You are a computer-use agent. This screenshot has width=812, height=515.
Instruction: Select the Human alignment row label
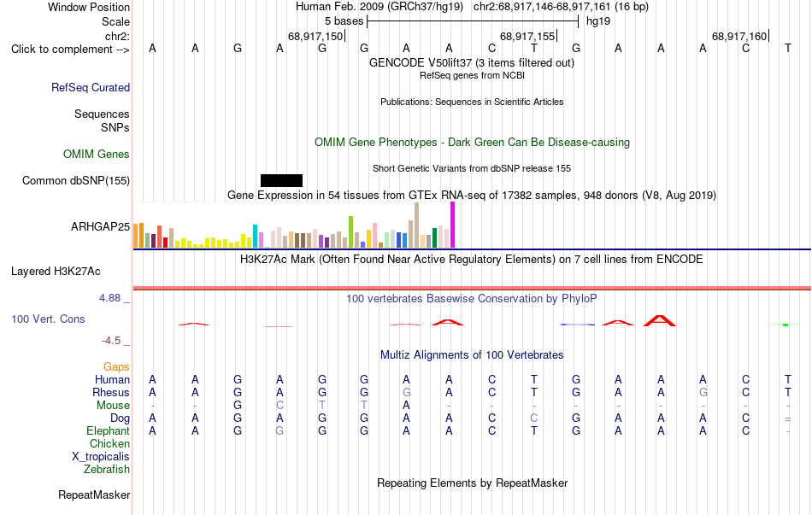coord(112,380)
